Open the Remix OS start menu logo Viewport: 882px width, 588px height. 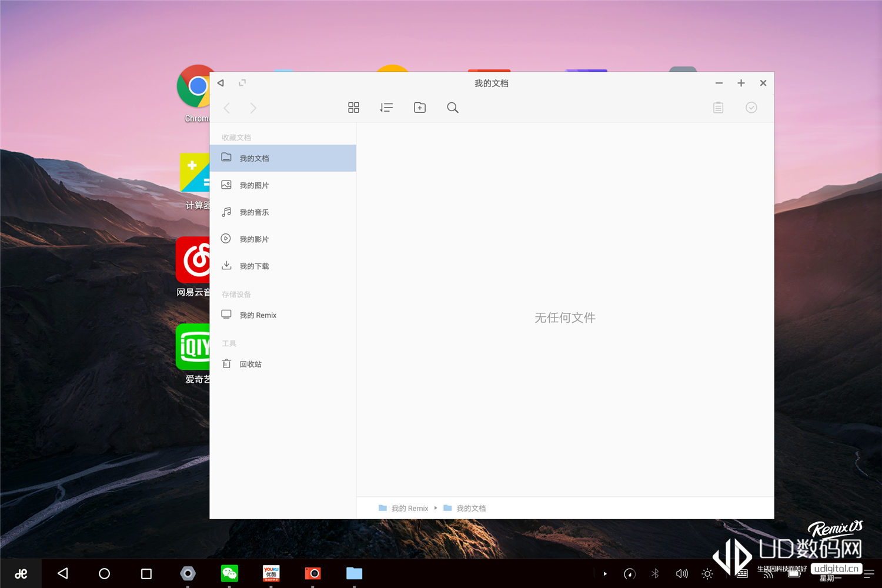(x=21, y=573)
